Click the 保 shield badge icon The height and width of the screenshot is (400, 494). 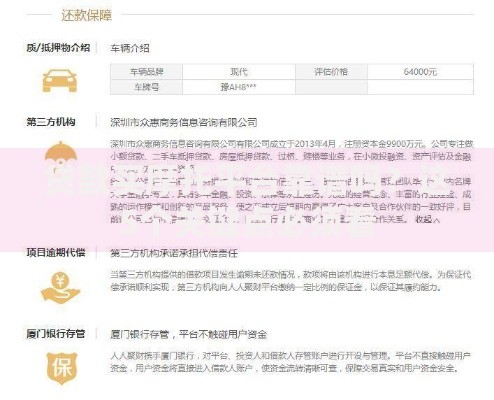click(x=62, y=368)
